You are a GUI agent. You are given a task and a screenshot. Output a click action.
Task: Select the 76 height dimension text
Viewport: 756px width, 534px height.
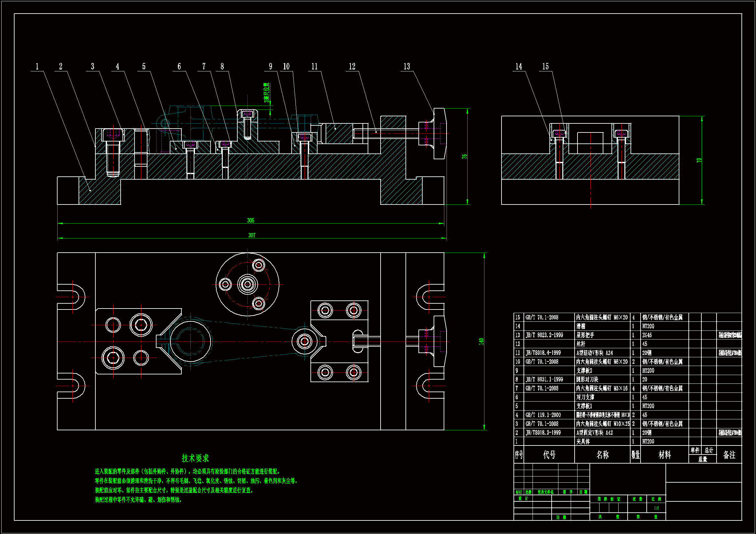[464, 156]
